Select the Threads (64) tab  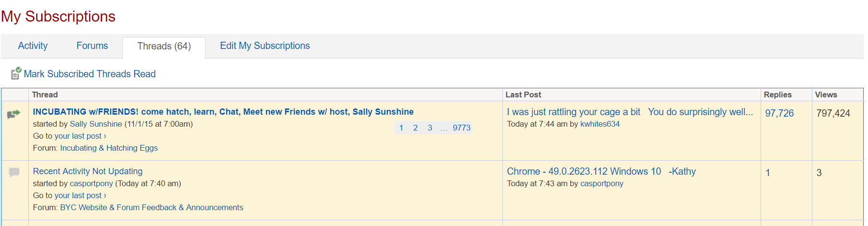tap(164, 46)
